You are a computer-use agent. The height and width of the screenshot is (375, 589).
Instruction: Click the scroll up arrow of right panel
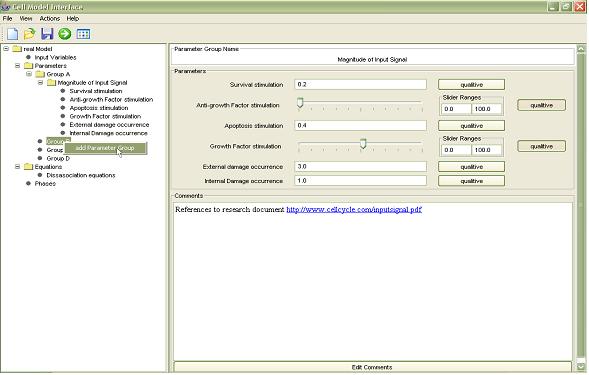pyautogui.click(x=581, y=49)
